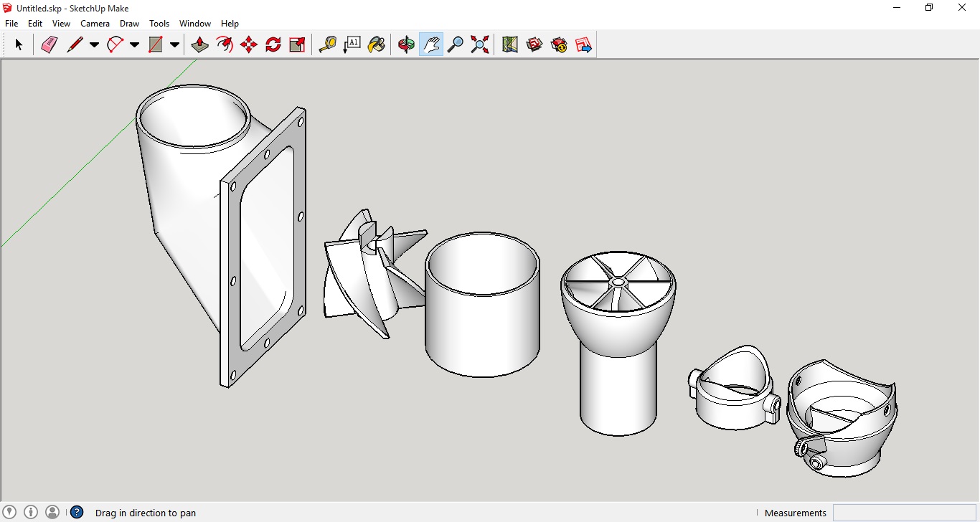Image resolution: width=980 pixels, height=522 pixels.
Task: Select the Zoom magnifier tool
Action: 455,44
